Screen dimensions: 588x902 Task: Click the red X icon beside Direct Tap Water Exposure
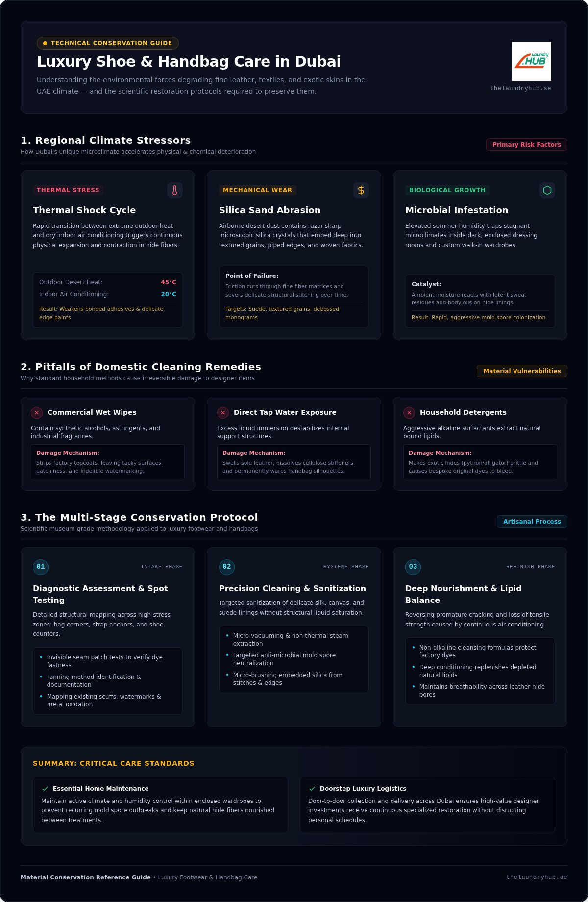tap(223, 413)
